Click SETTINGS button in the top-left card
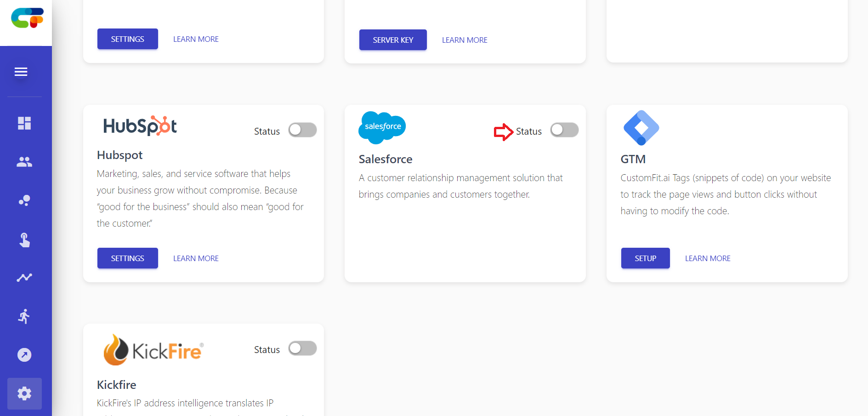This screenshot has height=416, width=868. click(x=128, y=39)
